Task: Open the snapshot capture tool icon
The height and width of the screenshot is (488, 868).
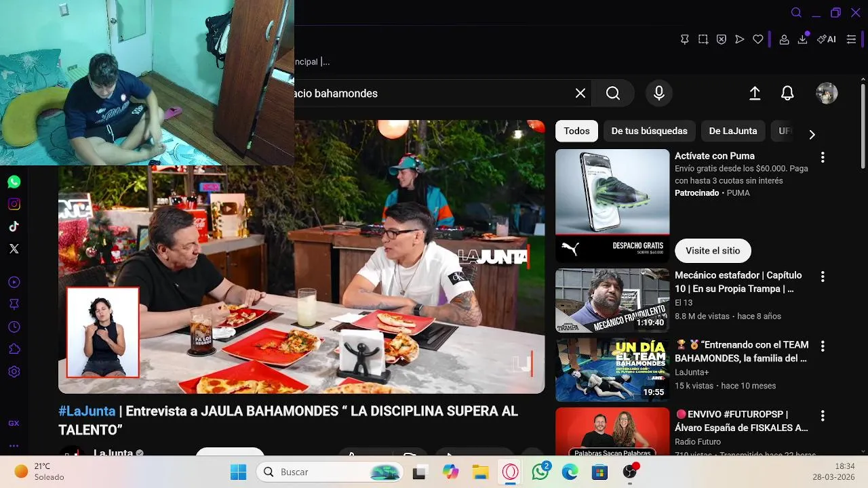Action: (703, 39)
